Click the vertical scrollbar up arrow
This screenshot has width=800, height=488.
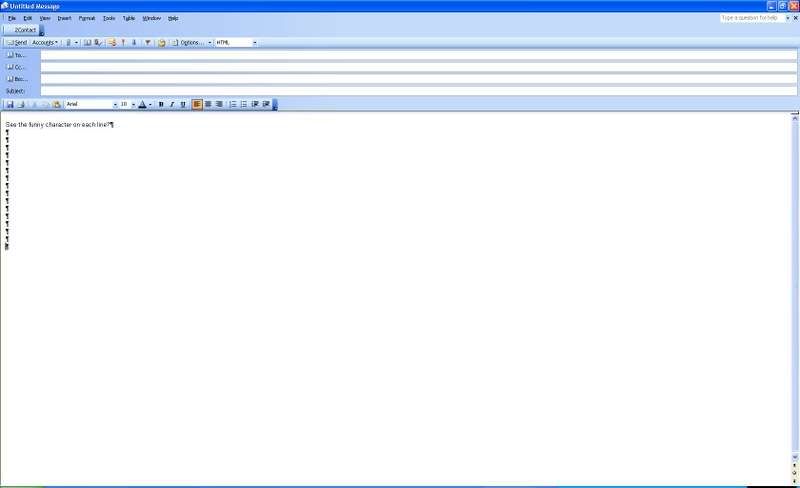click(794, 118)
